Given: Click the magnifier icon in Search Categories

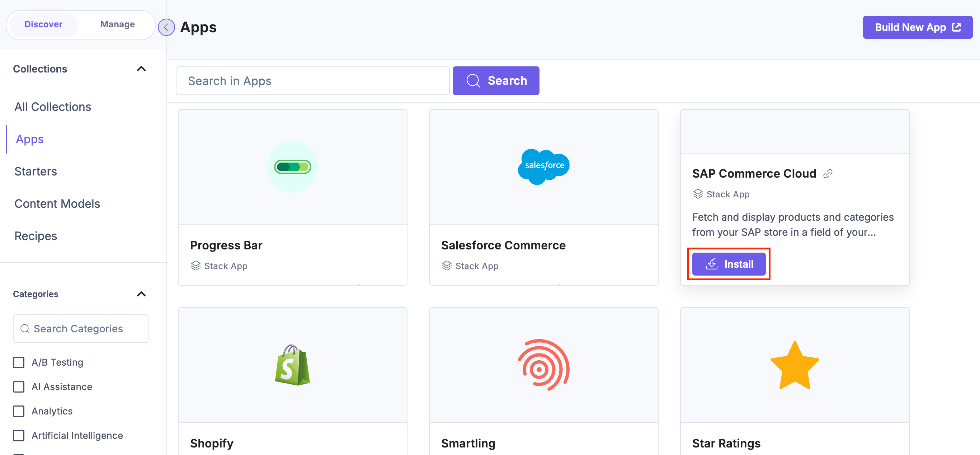Looking at the screenshot, I should (x=25, y=329).
